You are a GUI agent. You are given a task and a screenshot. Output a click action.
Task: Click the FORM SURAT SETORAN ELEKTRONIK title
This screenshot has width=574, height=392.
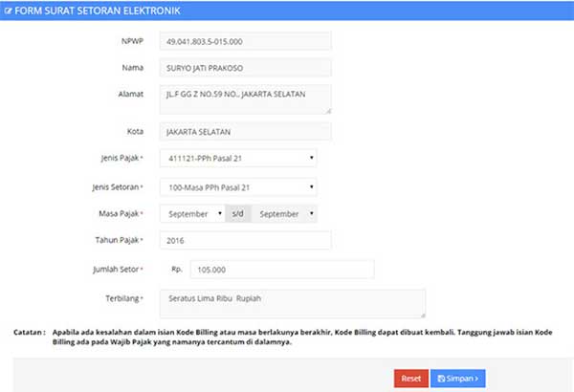pos(98,11)
